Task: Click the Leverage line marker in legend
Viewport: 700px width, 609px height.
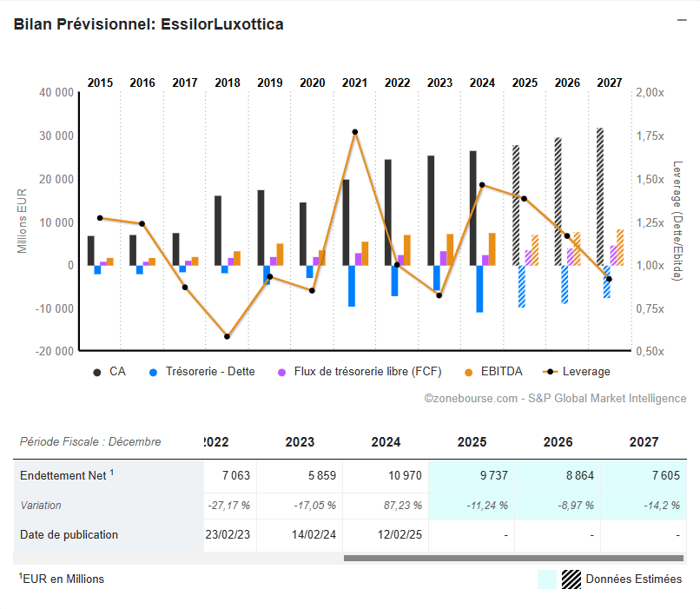Action: pos(550,372)
